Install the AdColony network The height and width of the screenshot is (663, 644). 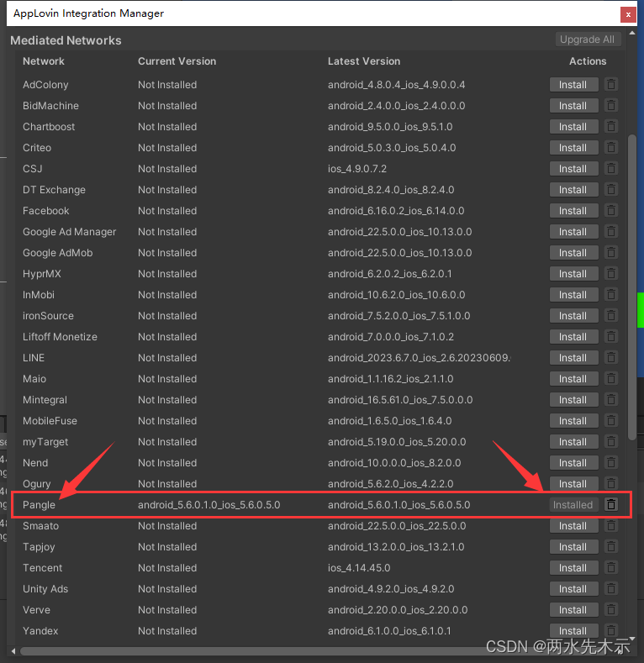coord(573,85)
